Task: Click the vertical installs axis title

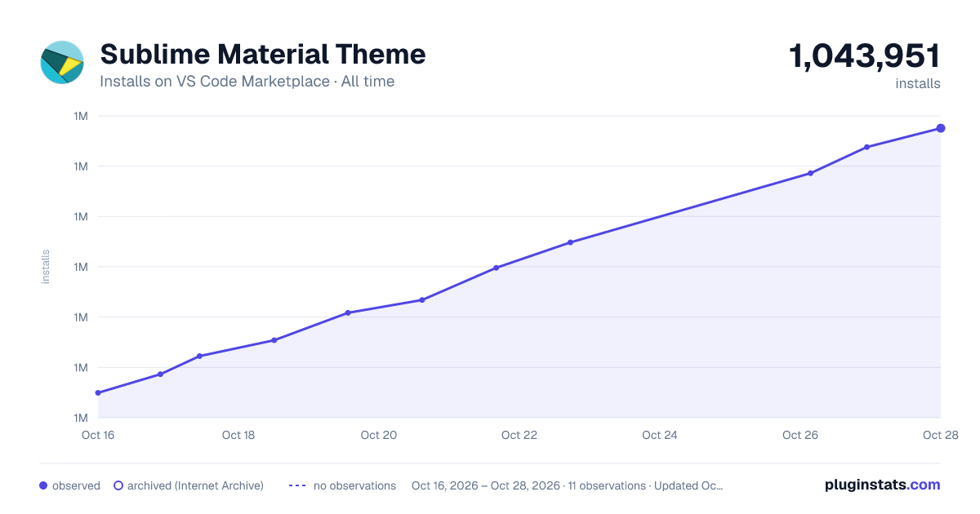Action: click(x=46, y=267)
